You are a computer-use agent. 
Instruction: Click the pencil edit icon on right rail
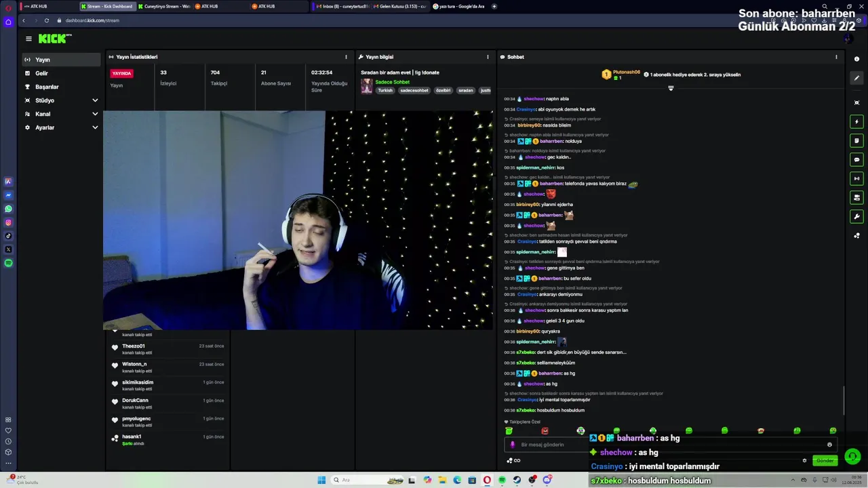coord(856,78)
